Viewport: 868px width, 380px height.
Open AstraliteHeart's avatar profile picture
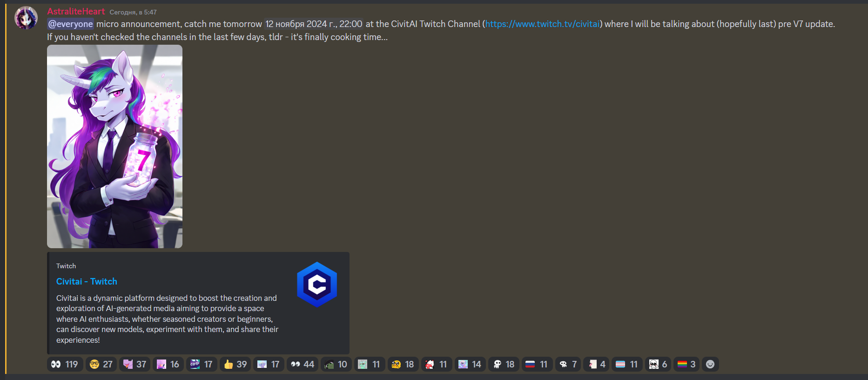pos(26,18)
